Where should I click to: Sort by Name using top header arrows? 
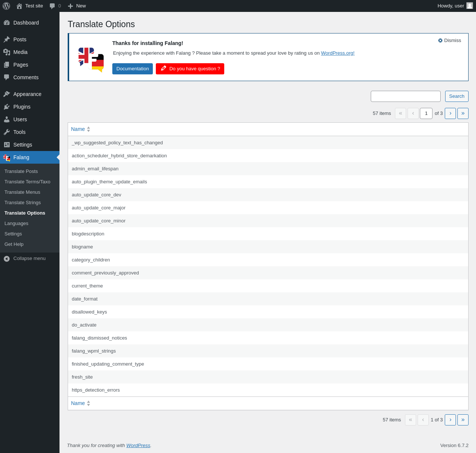89,129
